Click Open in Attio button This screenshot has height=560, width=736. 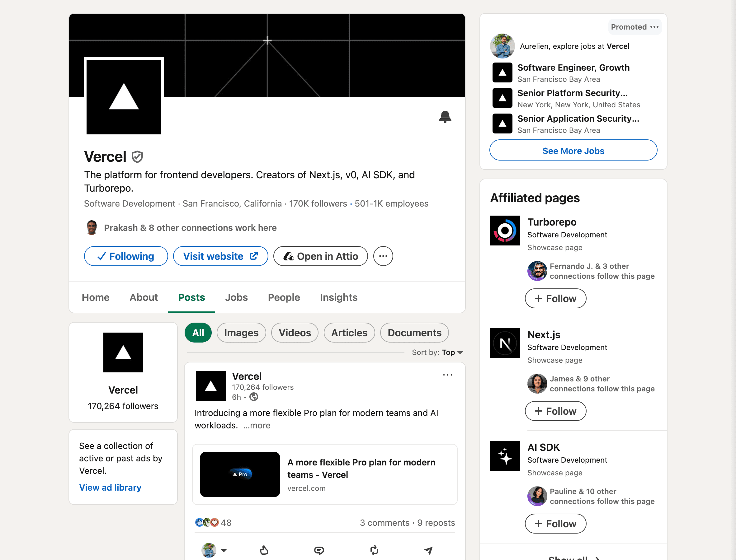click(320, 256)
